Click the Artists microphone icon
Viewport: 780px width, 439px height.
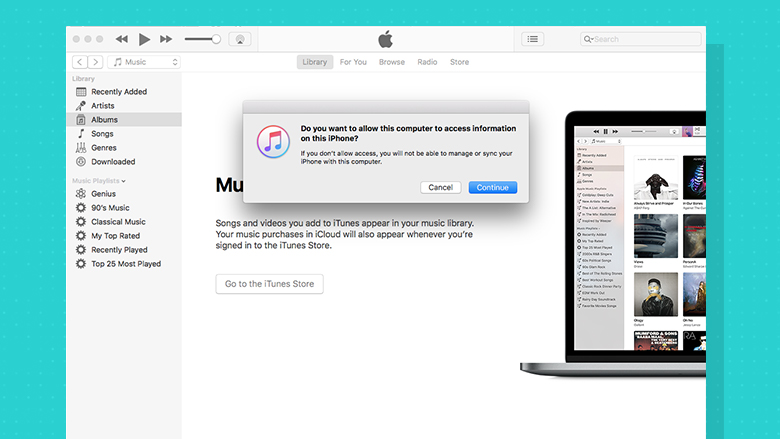tap(81, 105)
